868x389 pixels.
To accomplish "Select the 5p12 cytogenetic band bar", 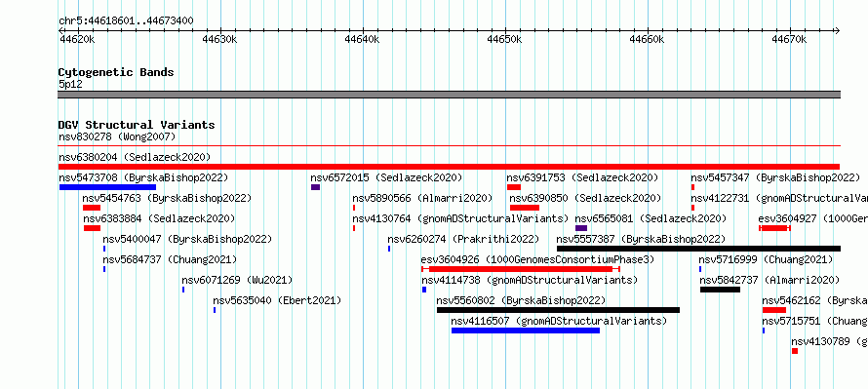I will coord(449,95).
